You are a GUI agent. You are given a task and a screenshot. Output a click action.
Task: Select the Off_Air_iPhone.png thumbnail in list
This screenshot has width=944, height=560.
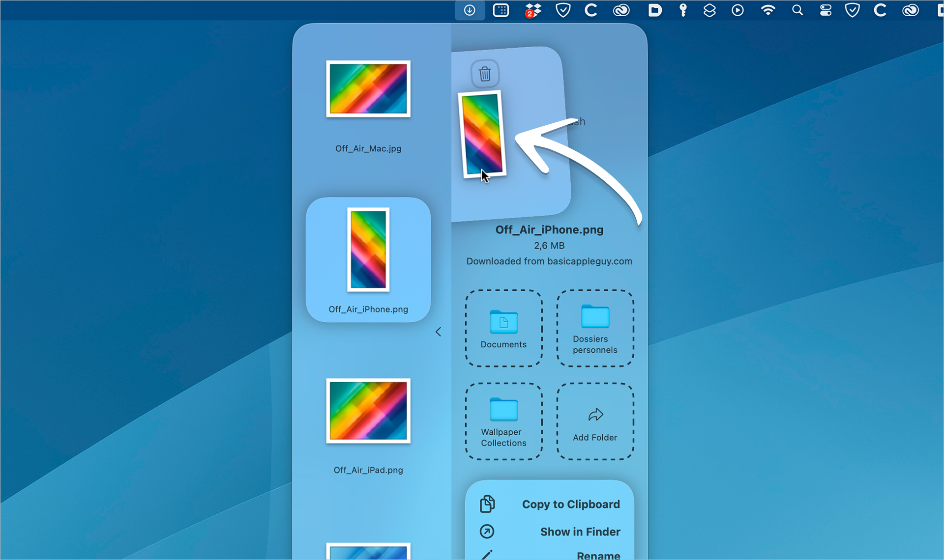368,250
